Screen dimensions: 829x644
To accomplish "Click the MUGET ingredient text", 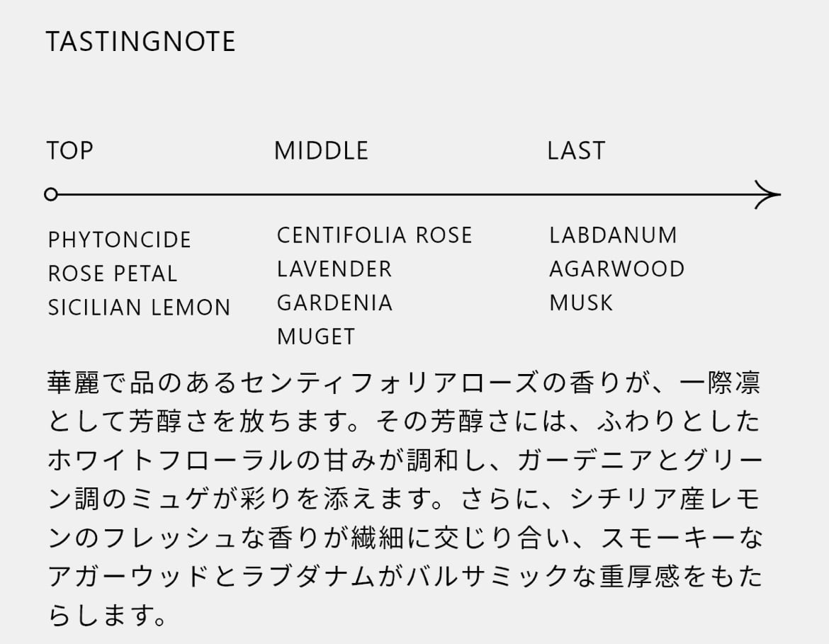I will click(x=316, y=337).
